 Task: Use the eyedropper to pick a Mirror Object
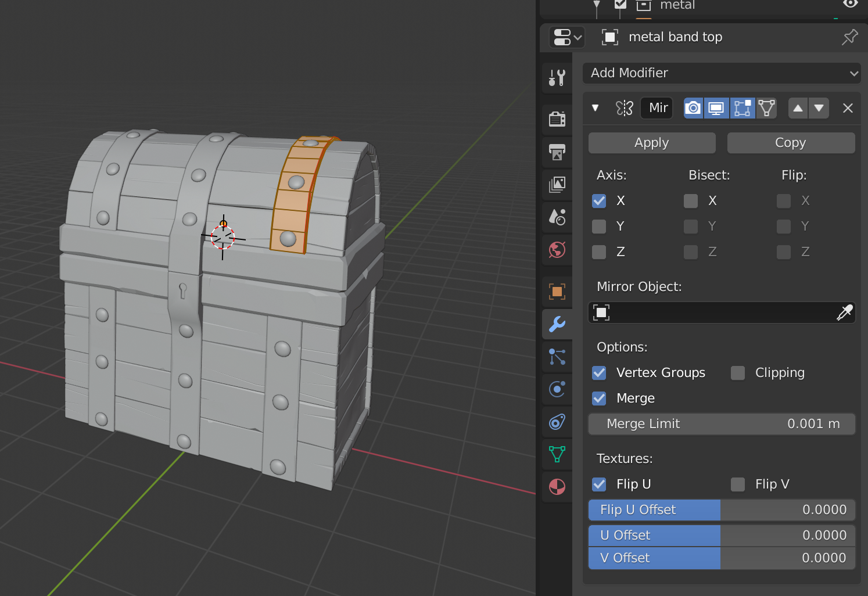(x=845, y=313)
